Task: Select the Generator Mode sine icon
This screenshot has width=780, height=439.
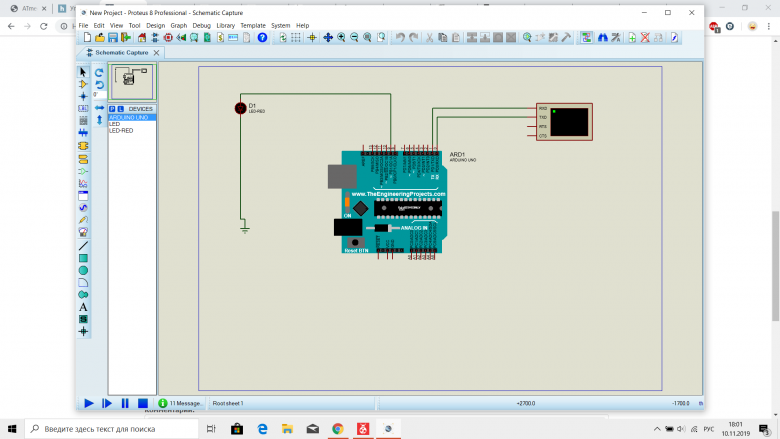Action: pyautogui.click(x=83, y=208)
